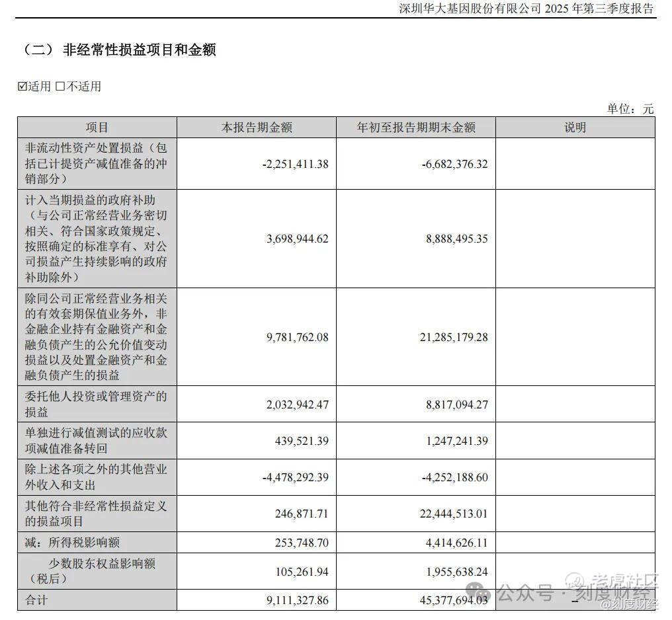This screenshot has width=672, height=620.
Task: Select the row label 单独进行减值测试的应收款项减值准备转回
Action: pos(96,441)
